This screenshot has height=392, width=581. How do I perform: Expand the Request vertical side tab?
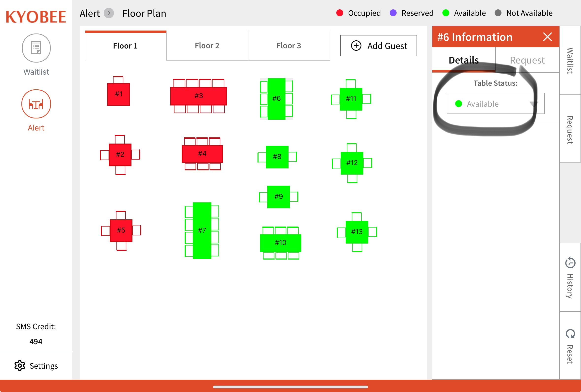click(x=570, y=130)
